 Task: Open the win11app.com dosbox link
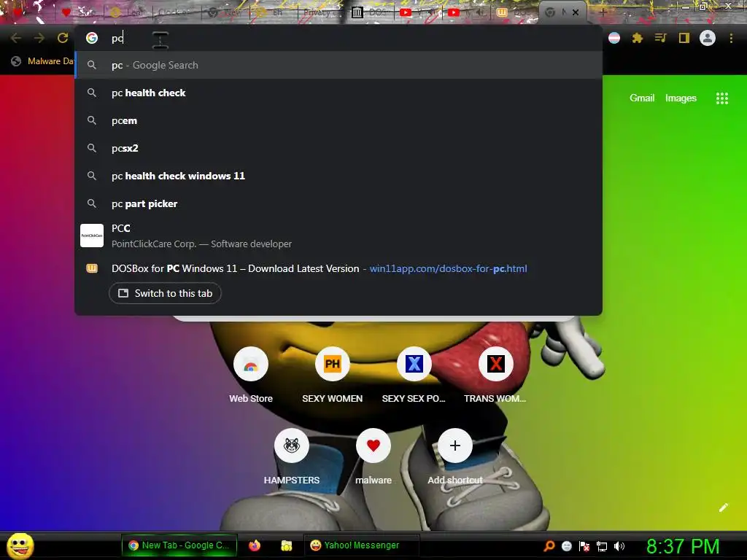(x=449, y=268)
